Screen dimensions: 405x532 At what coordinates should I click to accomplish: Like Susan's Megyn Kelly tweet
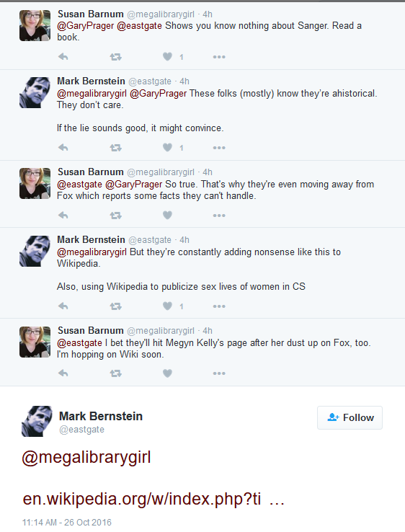tap(168, 373)
